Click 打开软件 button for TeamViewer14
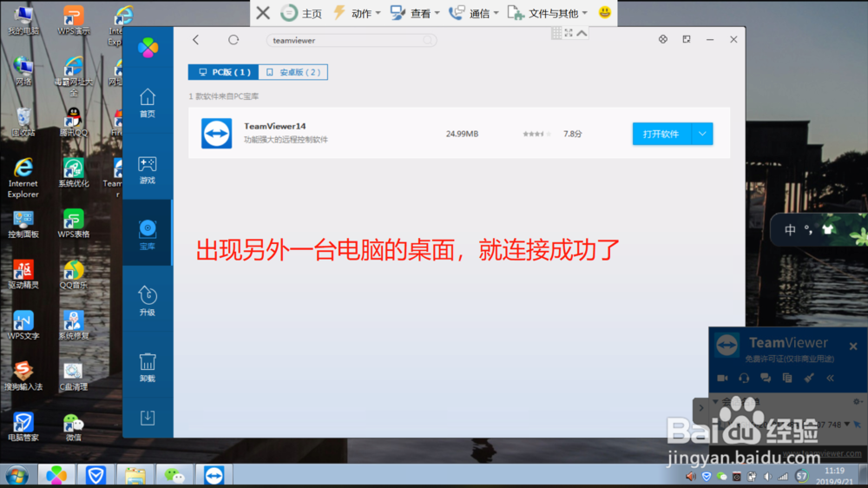The width and height of the screenshot is (868, 488). point(661,134)
